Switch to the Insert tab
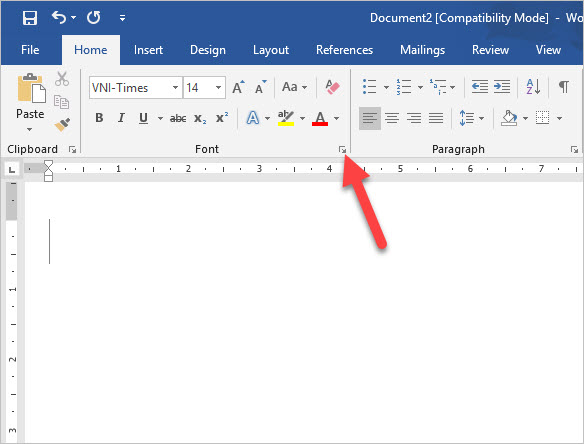 click(x=148, y=50)
